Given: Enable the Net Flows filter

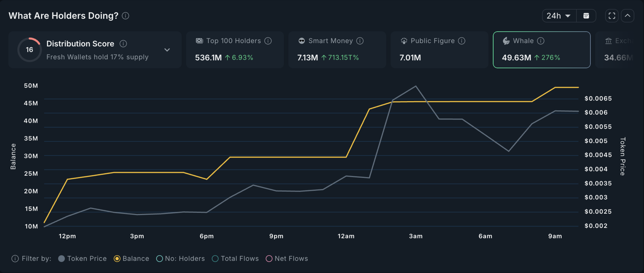Looking at the screenshot, I should coord(287,258).
